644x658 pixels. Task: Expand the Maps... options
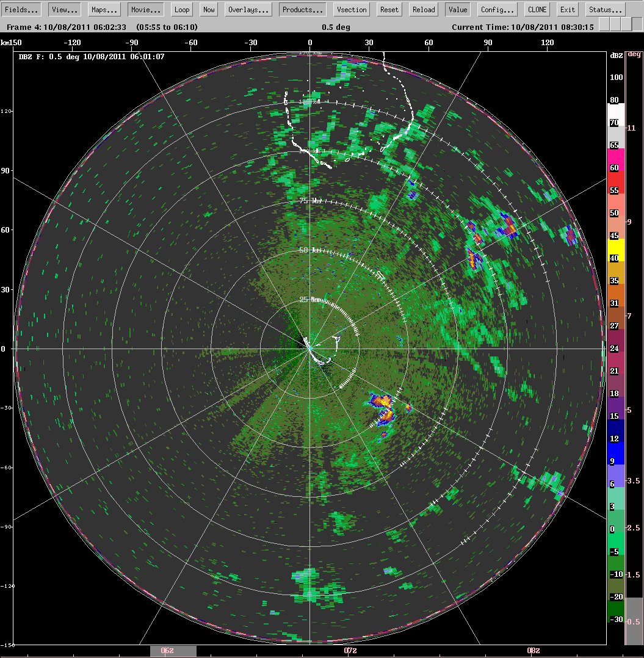[104, 10]
